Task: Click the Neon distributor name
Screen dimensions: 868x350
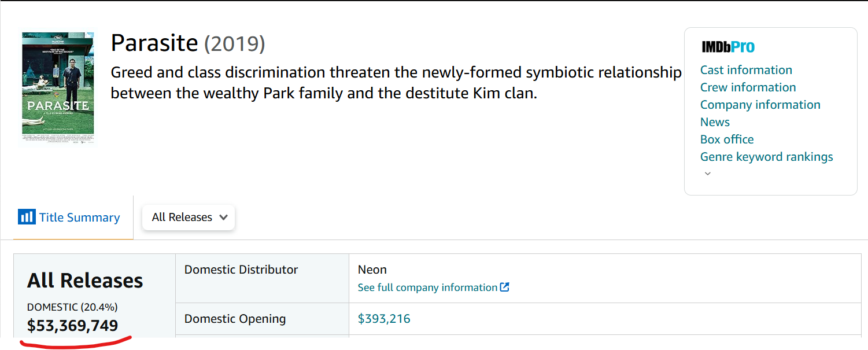Action: (x=372, y=270)
